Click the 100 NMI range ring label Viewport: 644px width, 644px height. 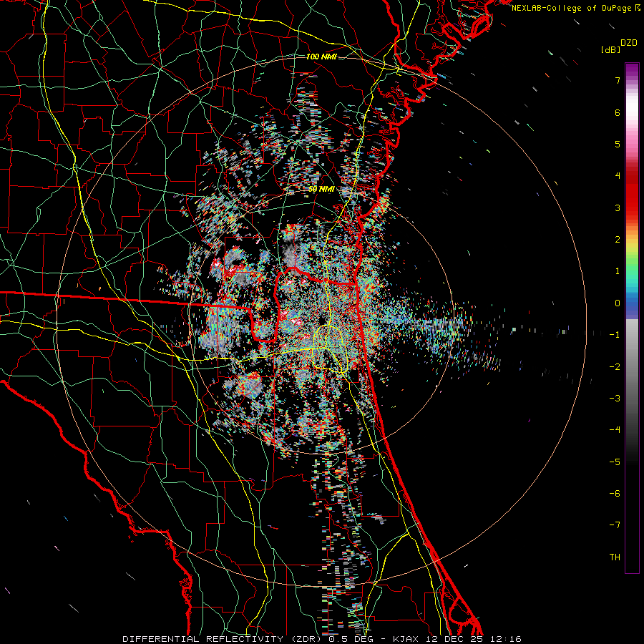coord(321,57)
